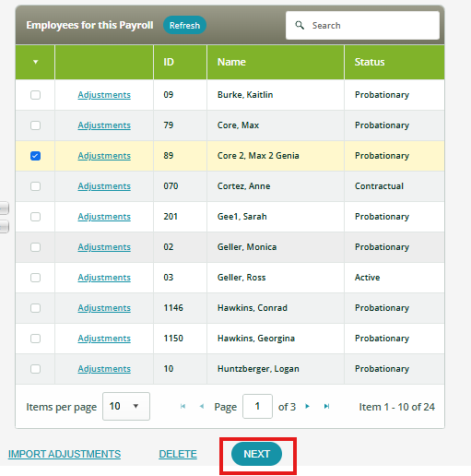Image resolution: width=471 pixels, height=476 pixels.
Task: Open Adjustments for Cortez, Anne
Action: click(x=104, y=186)
